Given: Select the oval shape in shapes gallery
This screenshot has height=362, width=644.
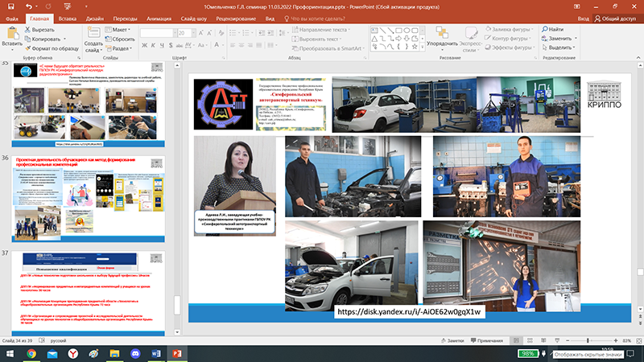Looking at the screenshot, I should click(407, 31).
